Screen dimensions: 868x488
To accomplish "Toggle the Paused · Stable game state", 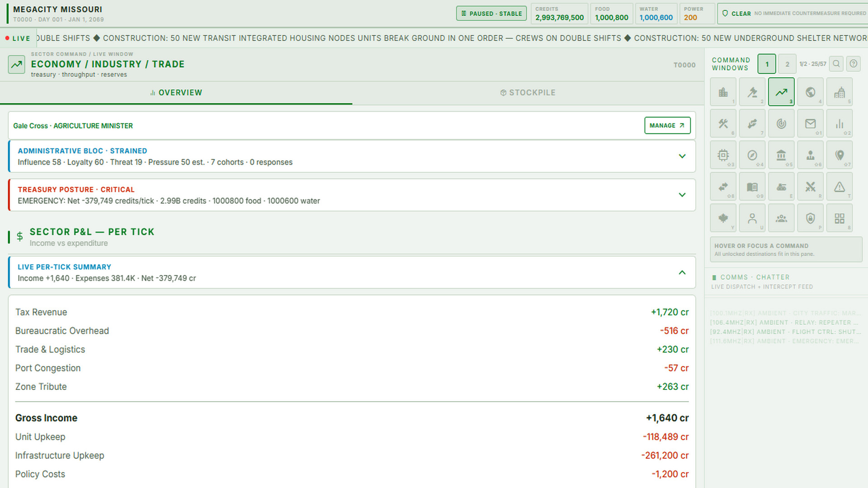I will 491,14.
